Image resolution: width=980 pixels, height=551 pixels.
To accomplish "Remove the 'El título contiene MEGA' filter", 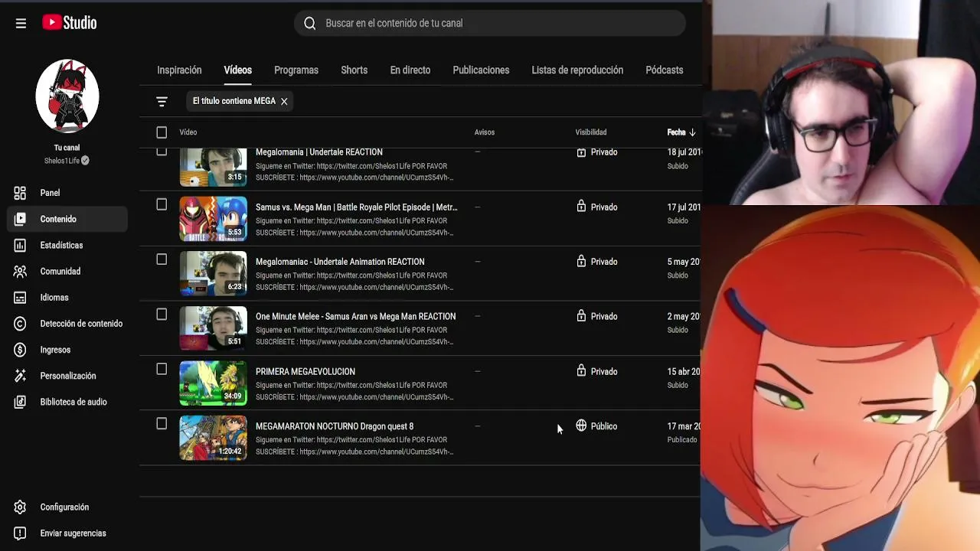I will coord(284,101).
